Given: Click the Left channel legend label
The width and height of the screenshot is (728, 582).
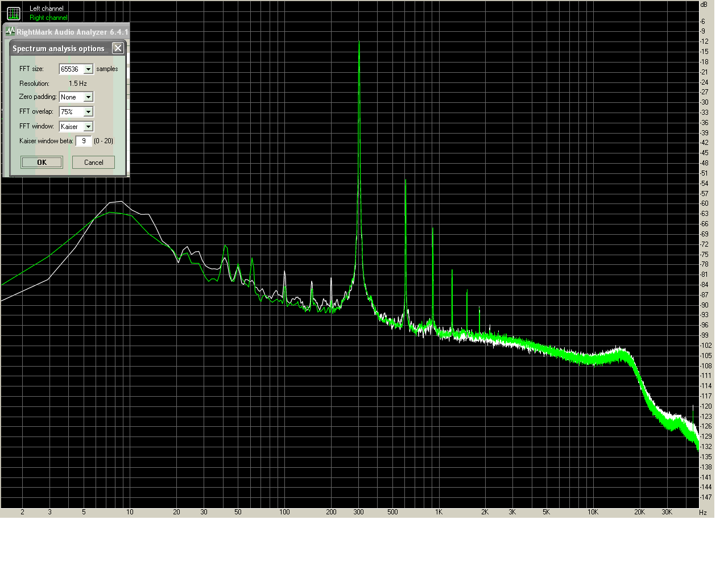Looking at the screenshot, I should [47, 9].
